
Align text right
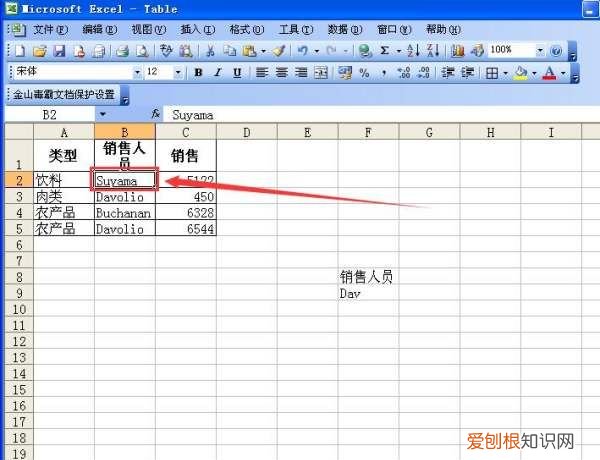[301, 72]
